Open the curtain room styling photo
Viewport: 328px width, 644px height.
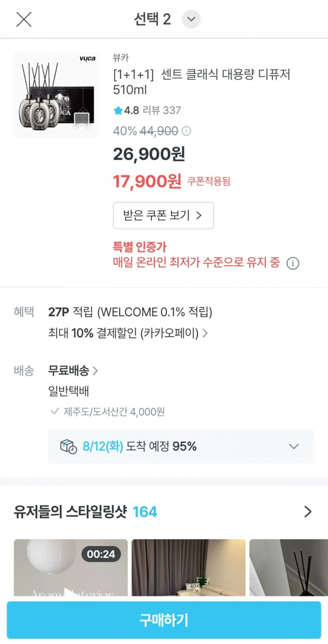coord(188,568)
